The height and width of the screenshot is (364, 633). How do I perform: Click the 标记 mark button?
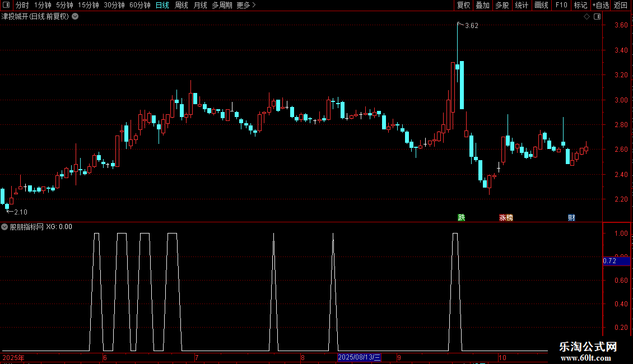click(x=580, y=5)
